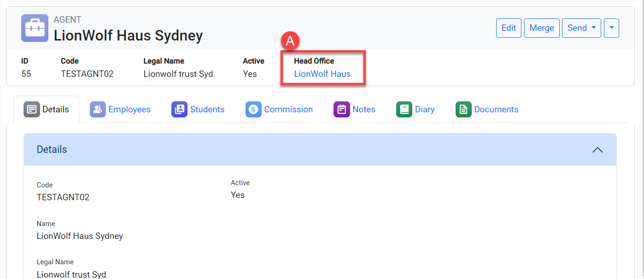Click the LionWolf Haus Sydney heading
The height and width of the screenshot is (279, 644).
[128, 35]
